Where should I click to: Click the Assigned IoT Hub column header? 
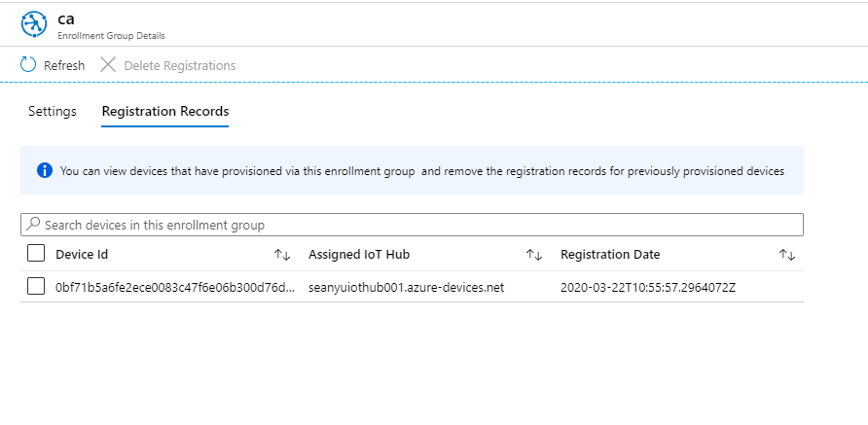(359, 255)
